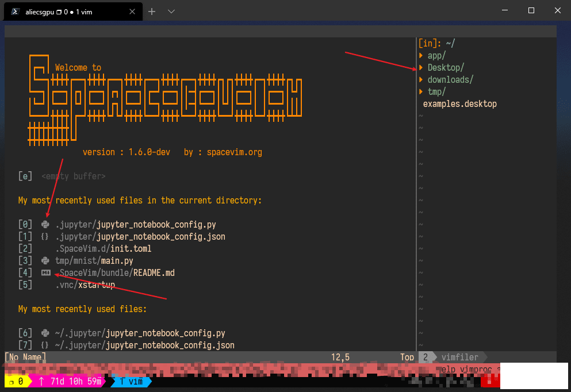Click window number 2 in statusline

tap(426, 357)
